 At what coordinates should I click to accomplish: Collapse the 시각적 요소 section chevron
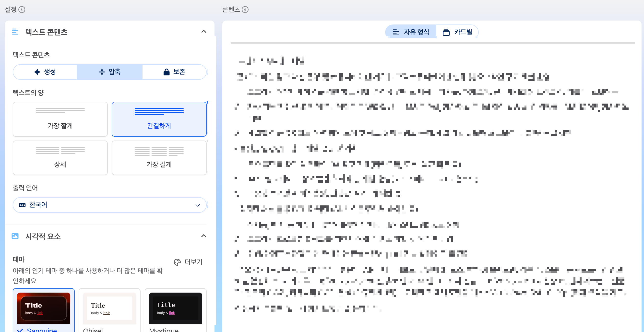[x=203, y=236]
